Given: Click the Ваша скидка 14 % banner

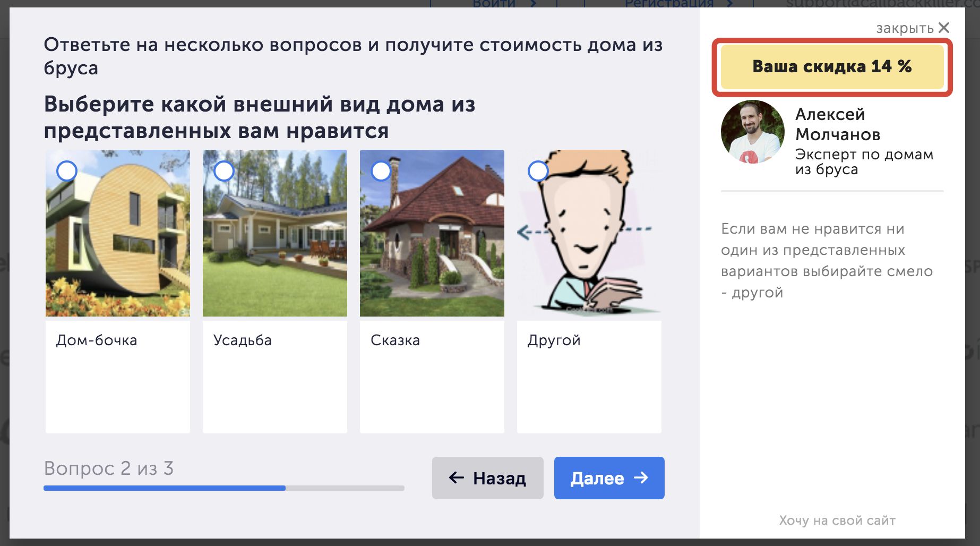Looking at the screenshot, I should pos(832,66).
